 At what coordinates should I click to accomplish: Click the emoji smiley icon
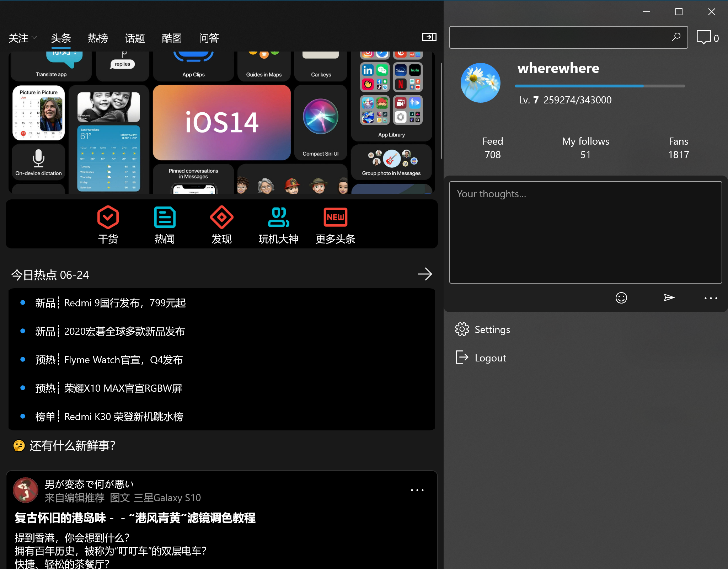(x=621, y=298)
